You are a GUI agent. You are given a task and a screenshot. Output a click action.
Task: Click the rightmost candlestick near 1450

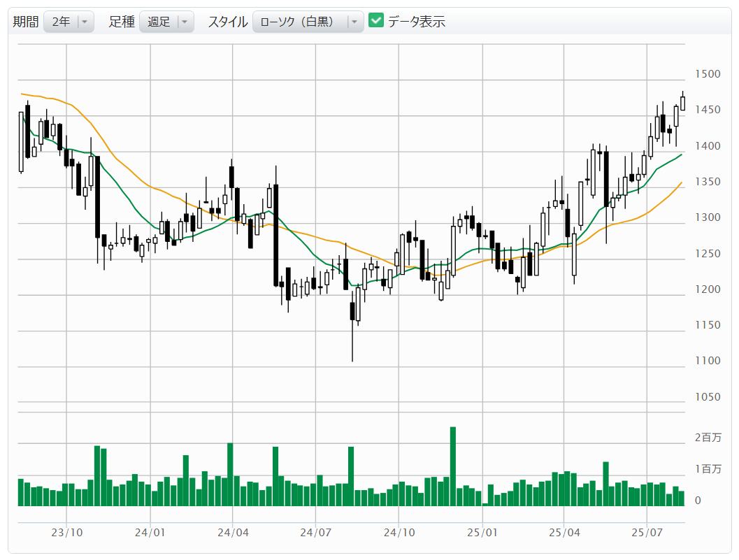[x=682, y=103]
